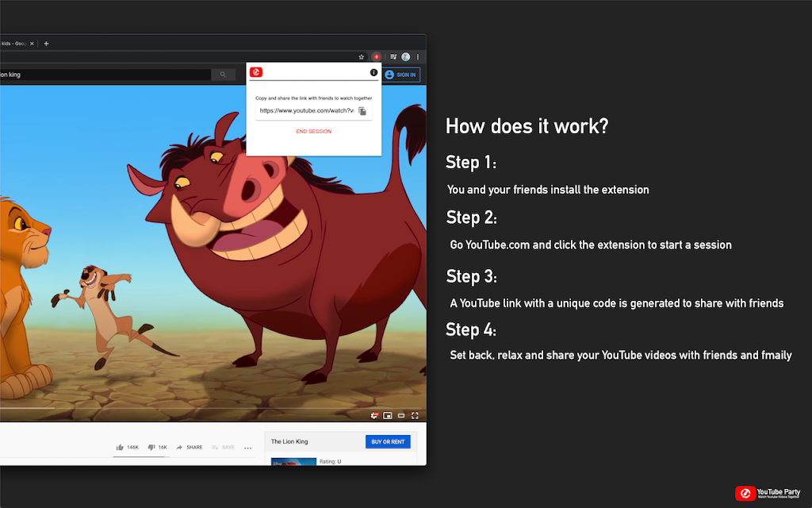The width and height of the screenshot is (812, 508).
Task: Open more actions ellipsis below video
Action: coord(247,448)
